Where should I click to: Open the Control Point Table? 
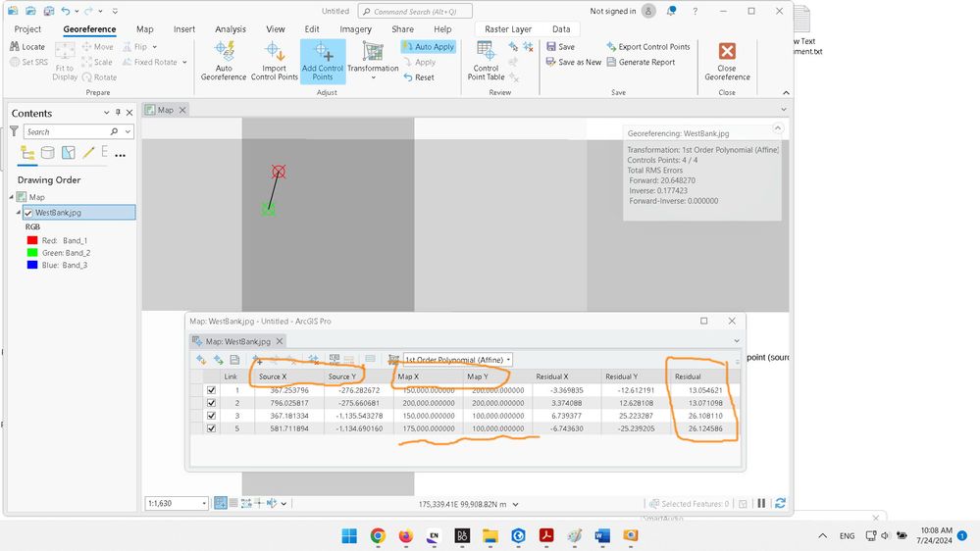[x=486, y=61]
